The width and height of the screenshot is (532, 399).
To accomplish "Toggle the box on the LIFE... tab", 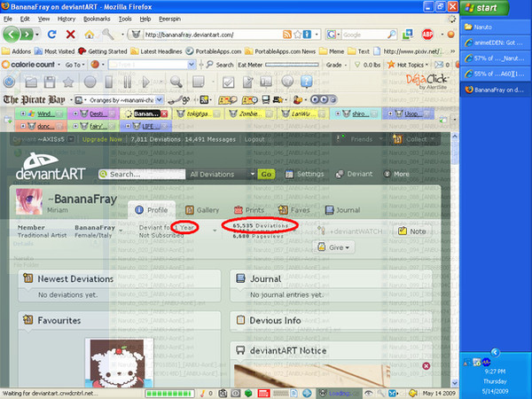I will coord(128,126).
